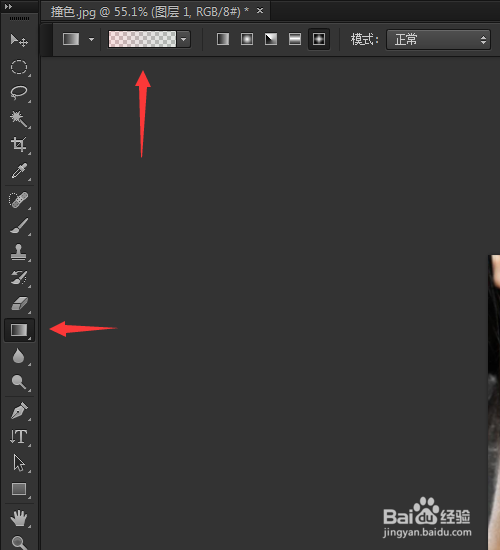Select the Spot Healing Brush tool
The image size is (500, 550).
coord(19,200)
